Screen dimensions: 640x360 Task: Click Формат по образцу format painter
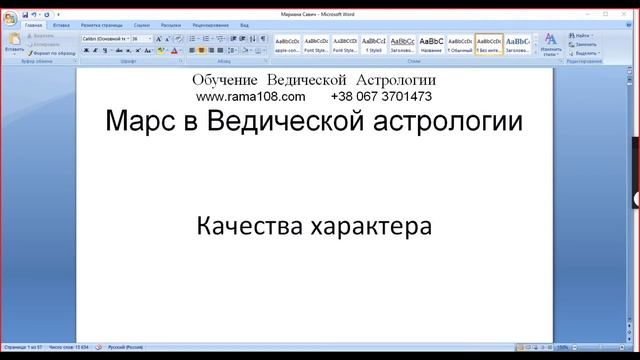(x=52, y=53)
